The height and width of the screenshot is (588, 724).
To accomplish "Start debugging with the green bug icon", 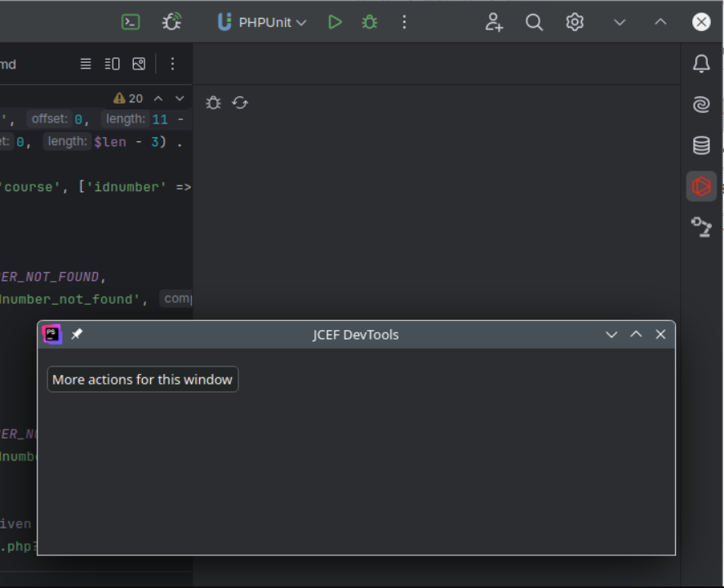I will (x=370, y=22).
